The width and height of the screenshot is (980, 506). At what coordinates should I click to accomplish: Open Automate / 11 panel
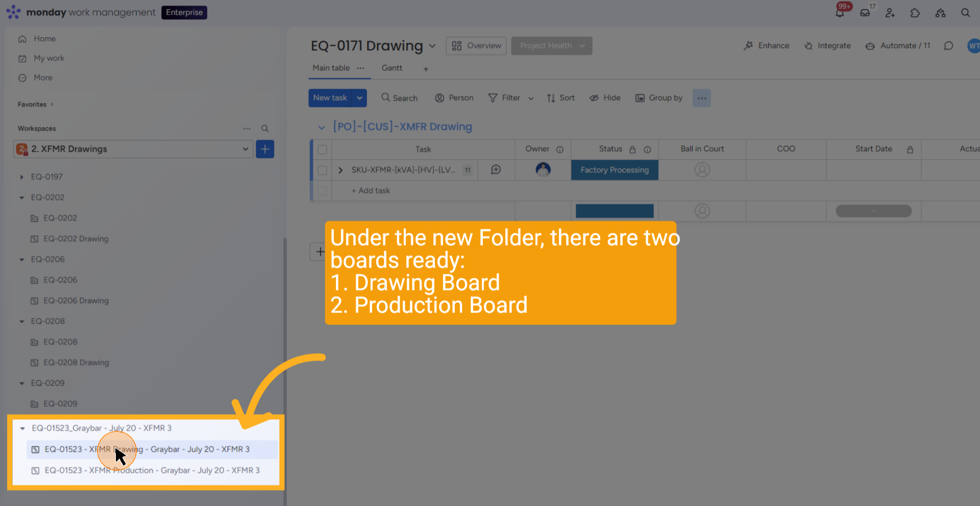tap(898, 46)
